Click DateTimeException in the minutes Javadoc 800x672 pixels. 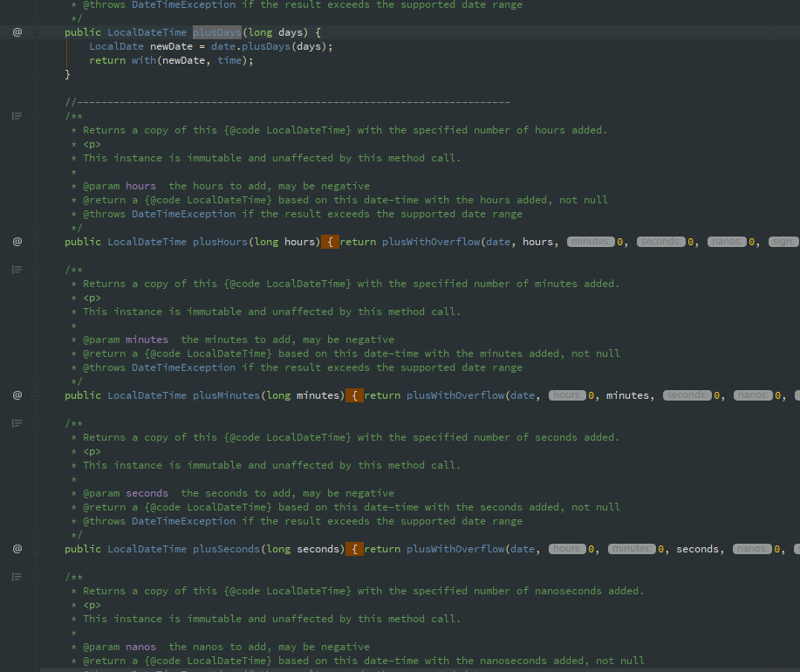coord(184,368)
